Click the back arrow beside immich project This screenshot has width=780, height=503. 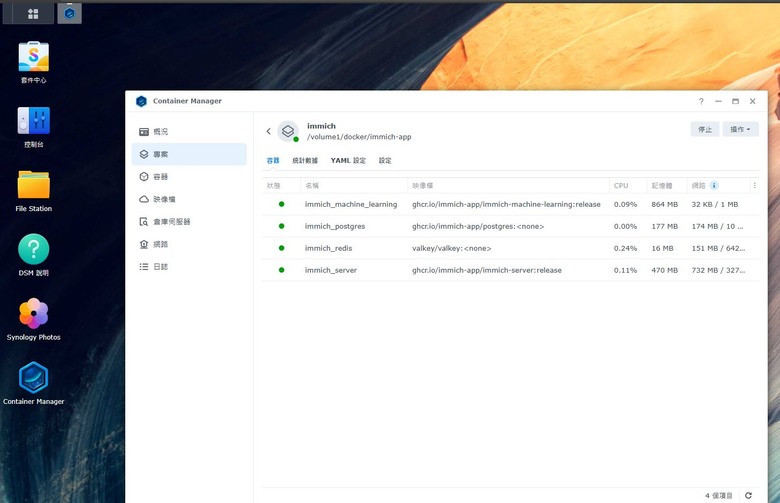pos(269,131)
